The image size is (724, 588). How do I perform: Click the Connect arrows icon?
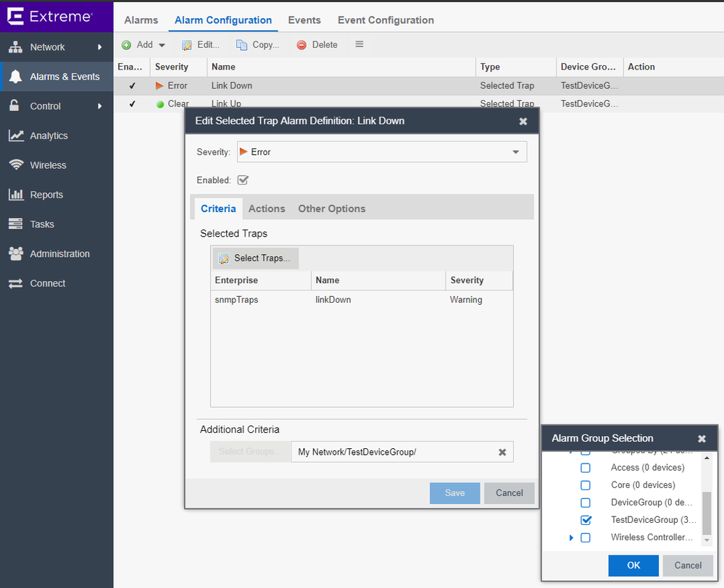pyautogui.click(x=16, y=283)
